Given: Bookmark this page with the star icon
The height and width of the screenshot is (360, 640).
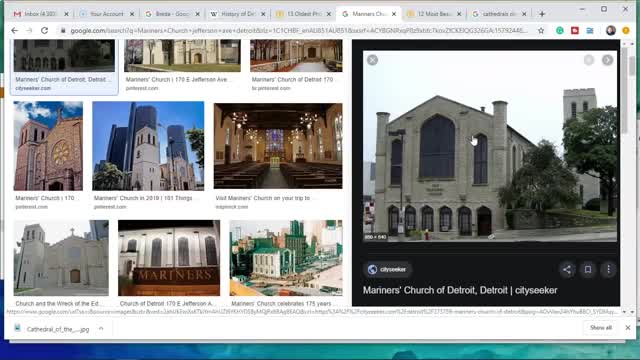Looking at the screenshot, I should (541, 31).
